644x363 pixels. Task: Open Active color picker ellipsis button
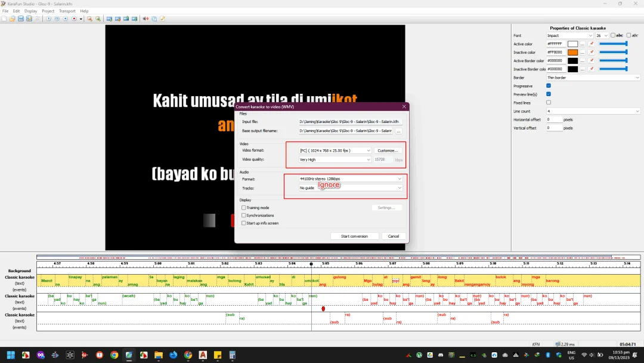point(583,44)
